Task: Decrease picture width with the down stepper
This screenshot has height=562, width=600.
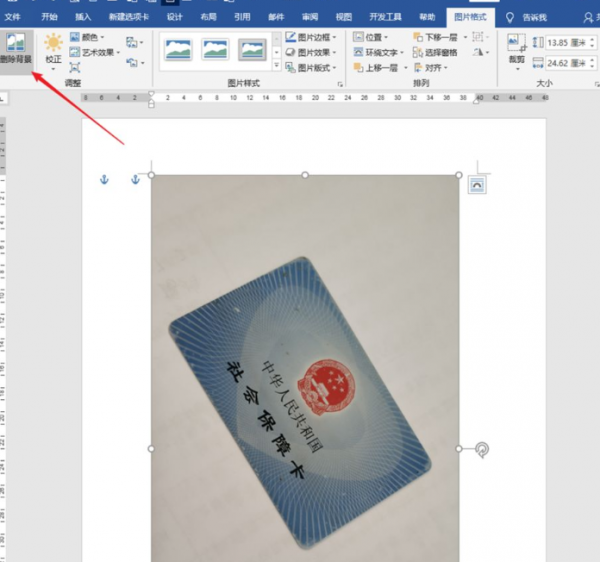Action: click(x=592, y=66)
